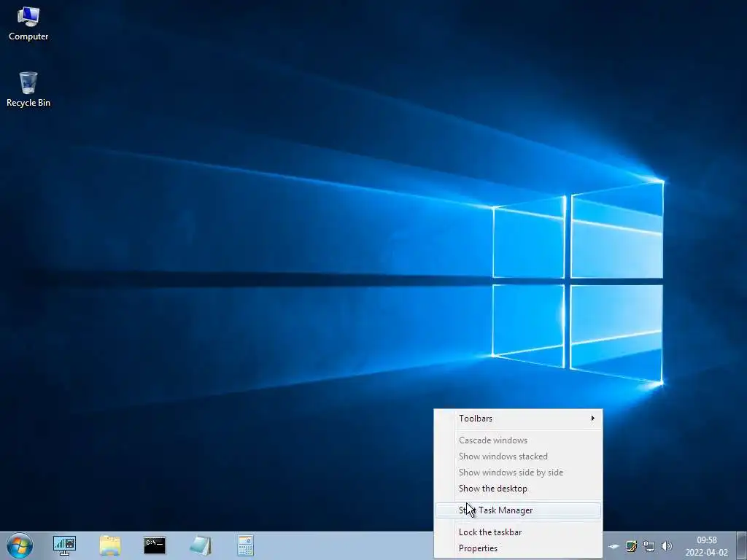Screen dimensions: 747x560
Task: Click the monitor-with-pencil tray icon
Action: 632,546
